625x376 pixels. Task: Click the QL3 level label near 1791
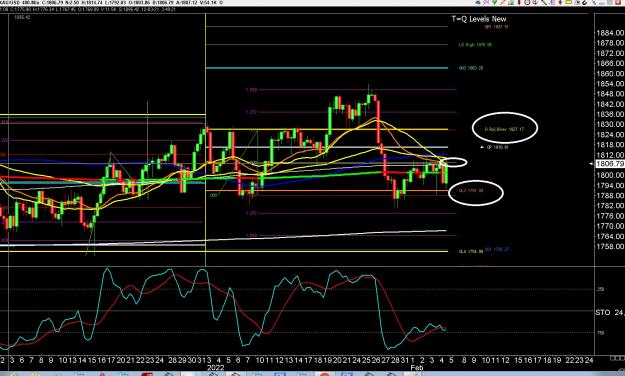pos(471,191)
